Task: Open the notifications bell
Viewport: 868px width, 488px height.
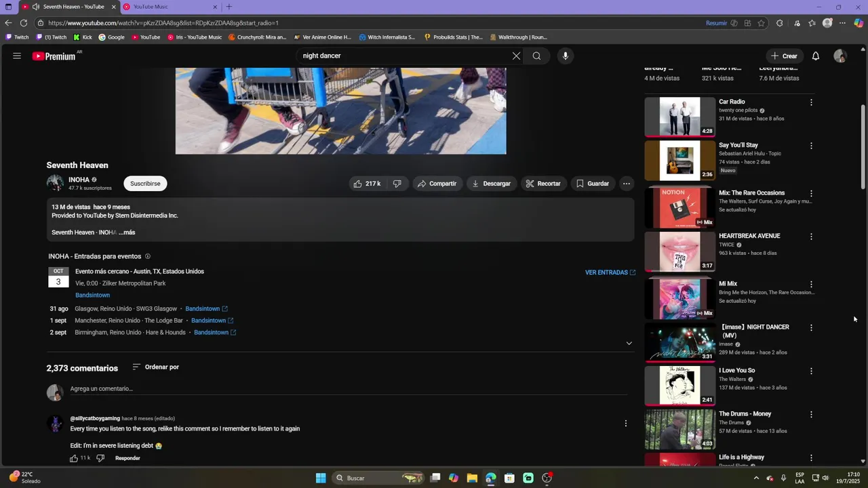Action: pyautogui.click(x=816, y=56)
